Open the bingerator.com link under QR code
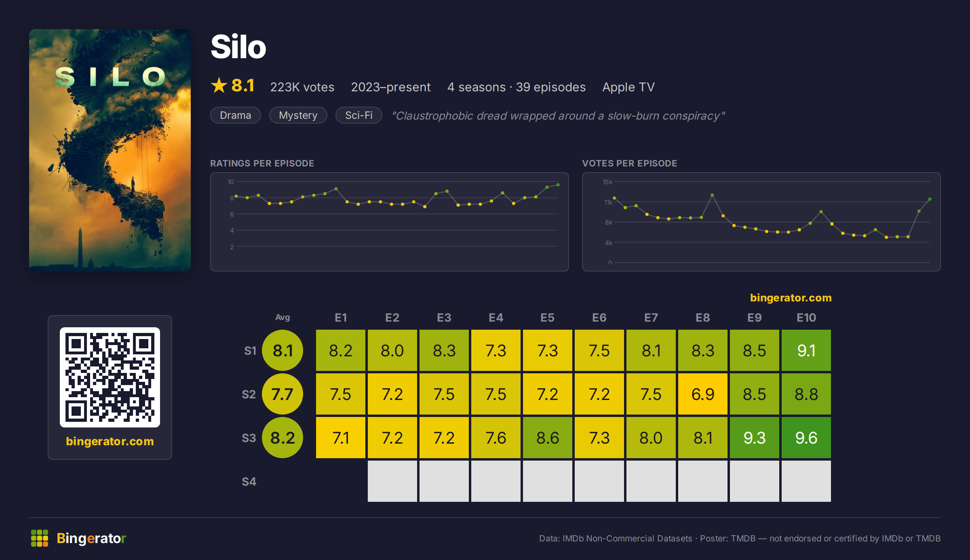The height and width of the screenshot is (560, 970). (x=110, y=441)
